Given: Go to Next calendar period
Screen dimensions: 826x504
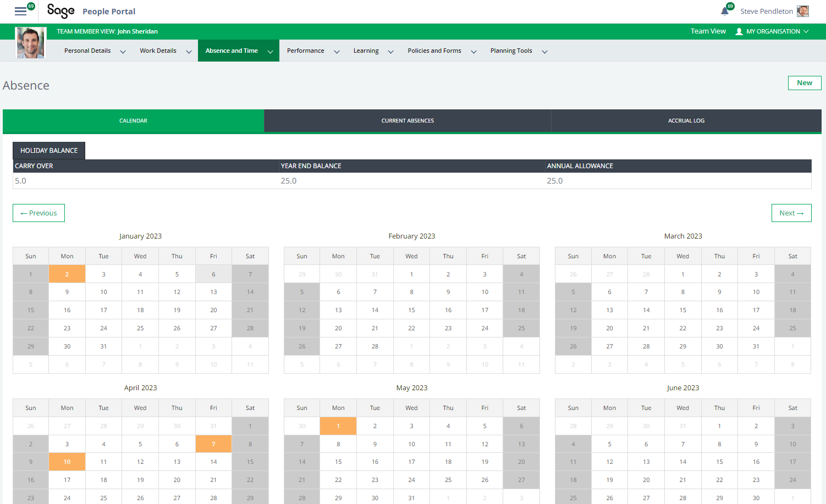Looking at the screenshot, I should (x=791, y=213).
